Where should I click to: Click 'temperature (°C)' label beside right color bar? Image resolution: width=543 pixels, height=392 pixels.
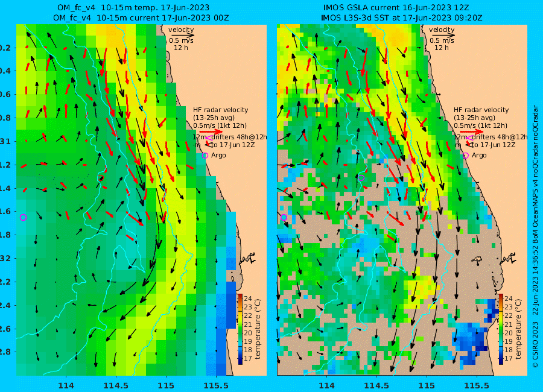518,329
